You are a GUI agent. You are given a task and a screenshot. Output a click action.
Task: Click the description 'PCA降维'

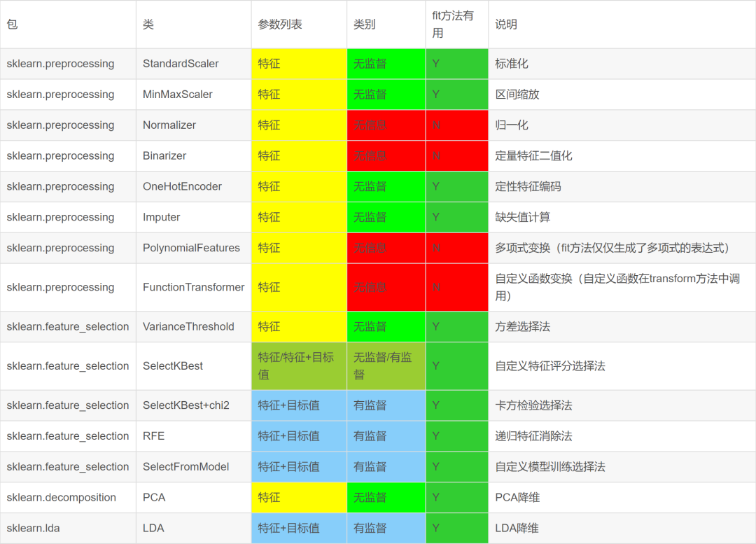coord(622,497)
